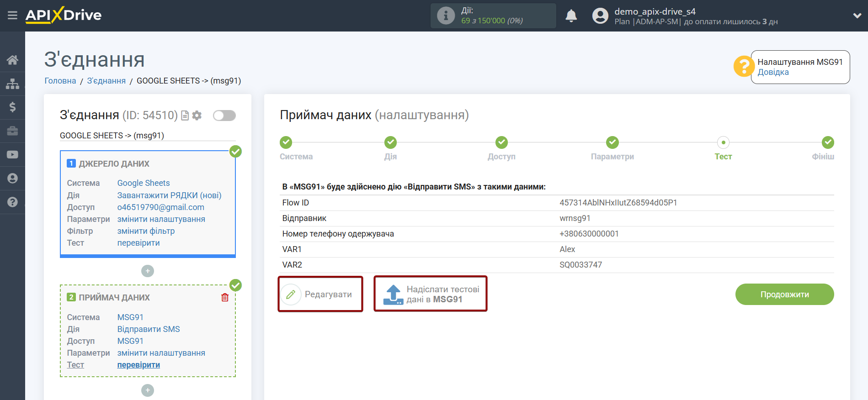Click receiver змінити налаштування link
Screen dimensions: 868x400
pyautogui.click(x=161, y=353)
